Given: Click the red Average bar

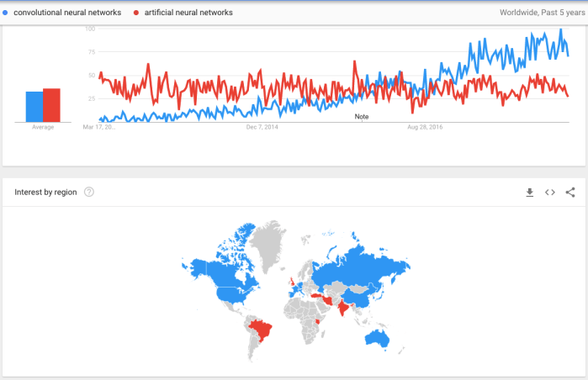Looking at the screenshot, I should click(x=51, y=105).
